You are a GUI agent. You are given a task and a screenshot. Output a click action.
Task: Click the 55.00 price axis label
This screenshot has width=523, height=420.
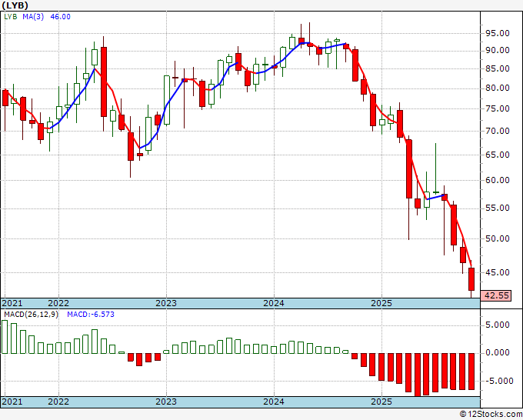(x=498, y=208)
